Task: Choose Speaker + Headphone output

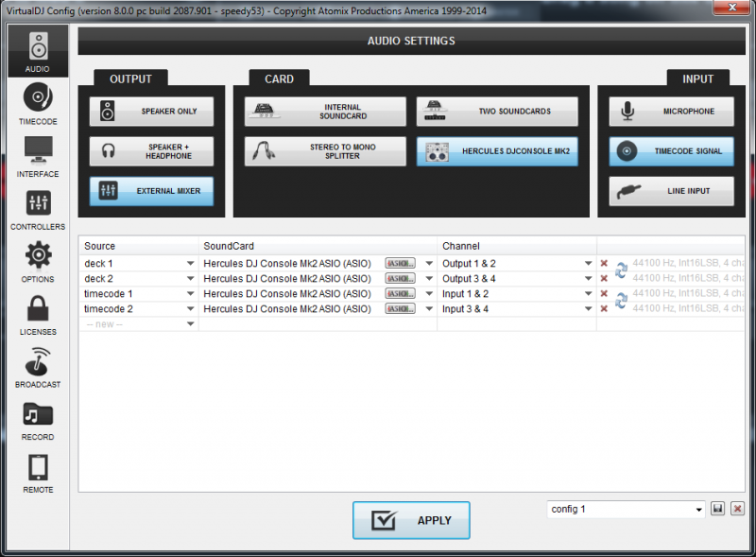Action: (151, 151)
